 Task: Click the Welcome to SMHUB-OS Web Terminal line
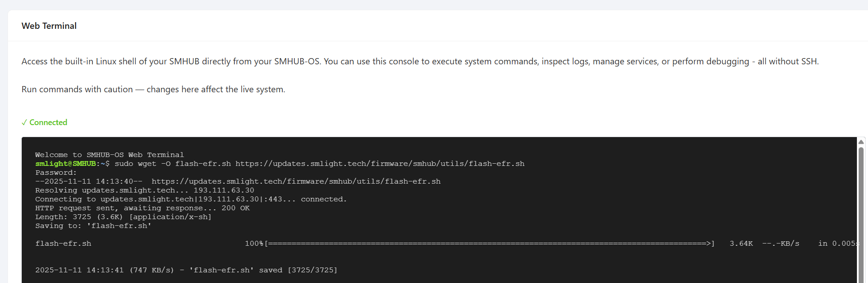coord(109,155)
